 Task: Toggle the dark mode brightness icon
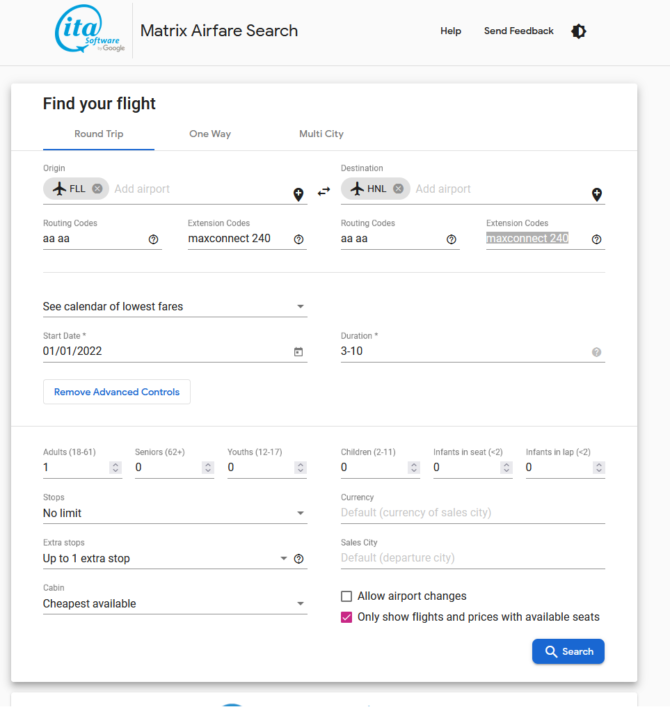pyautogui.click(x=578, y=31)
